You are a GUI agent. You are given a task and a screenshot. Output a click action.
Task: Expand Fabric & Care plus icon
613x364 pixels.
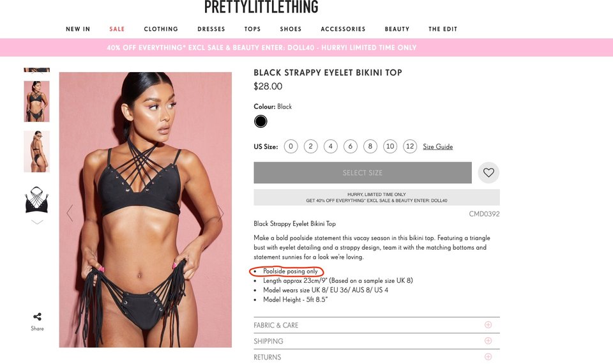pyautogui.click(x=488, y=325)
